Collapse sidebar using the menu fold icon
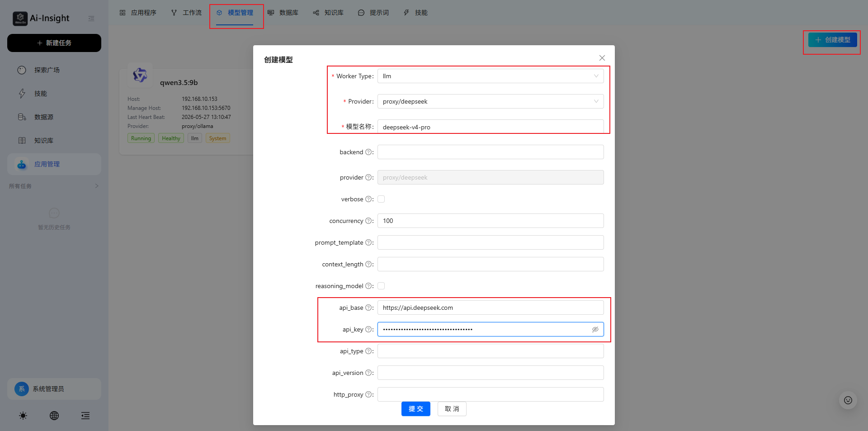The width and height of the screenshot is (868, 431). coord(91,19)
